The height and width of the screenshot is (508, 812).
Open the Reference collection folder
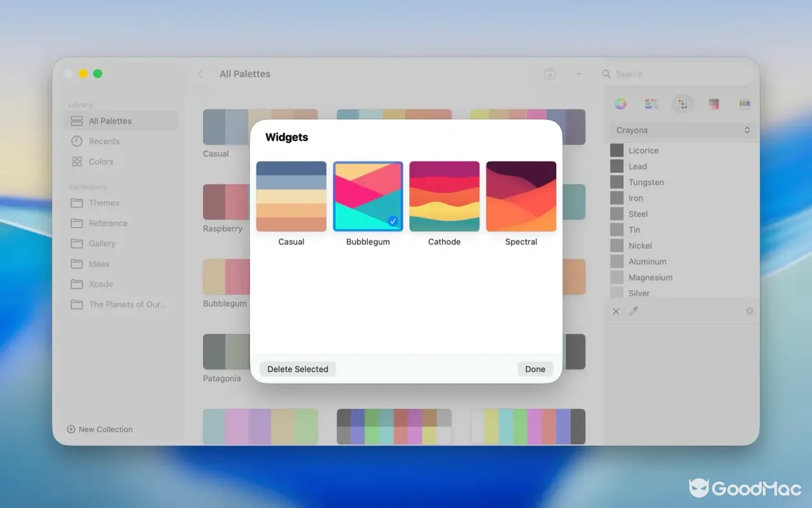(121, 224)
